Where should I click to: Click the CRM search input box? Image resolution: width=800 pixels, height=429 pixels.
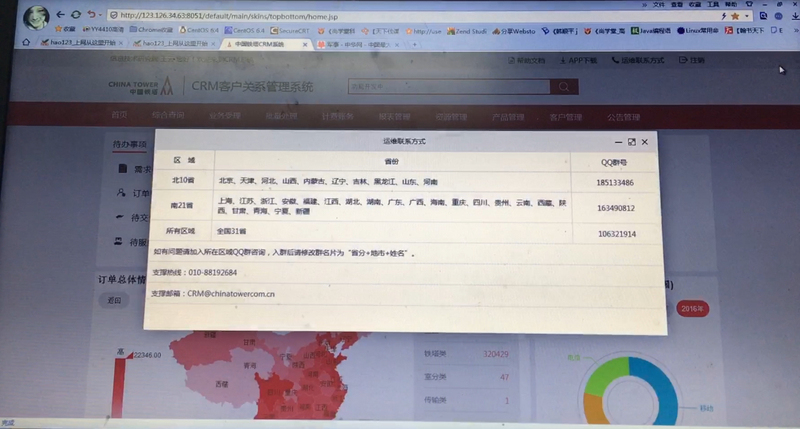pos(449,87)
